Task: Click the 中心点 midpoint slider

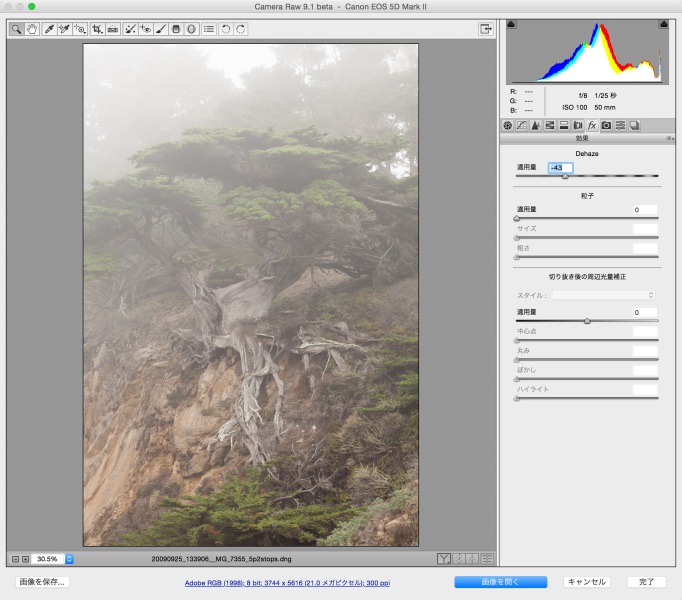Action: 587,340
